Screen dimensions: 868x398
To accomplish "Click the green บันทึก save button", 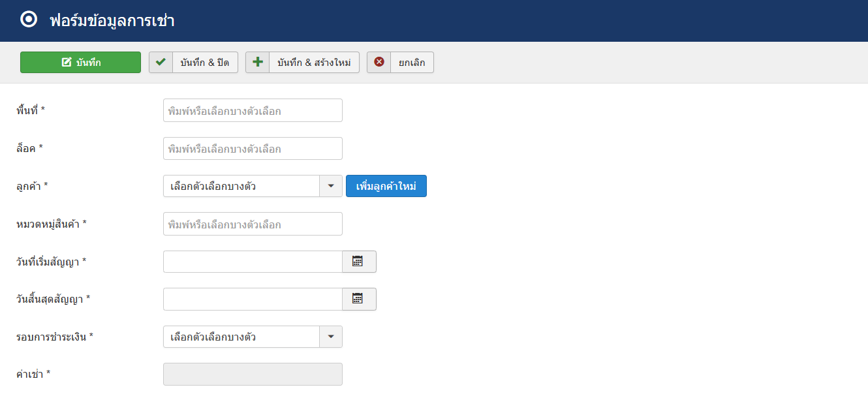I will 80,63.
